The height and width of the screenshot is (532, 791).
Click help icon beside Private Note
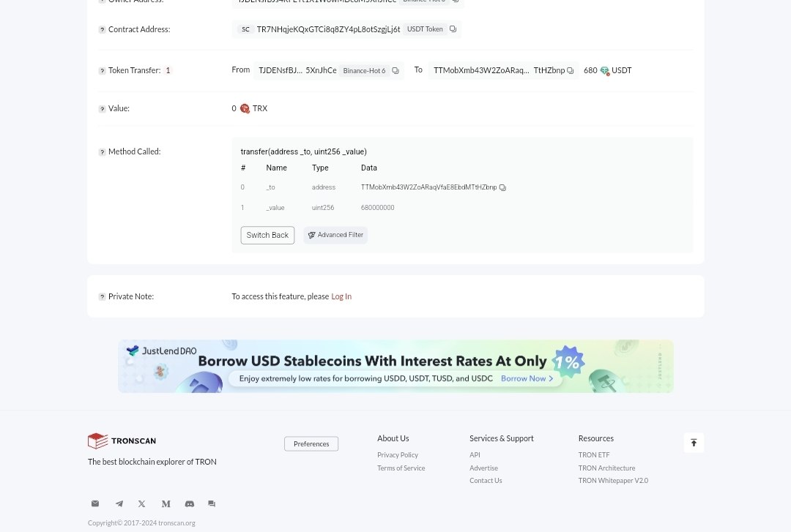(103, 297)
